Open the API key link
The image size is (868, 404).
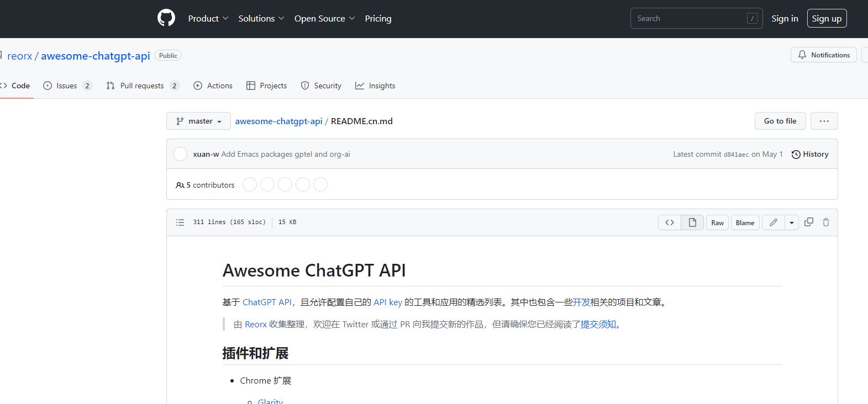[x=388, y=302]
